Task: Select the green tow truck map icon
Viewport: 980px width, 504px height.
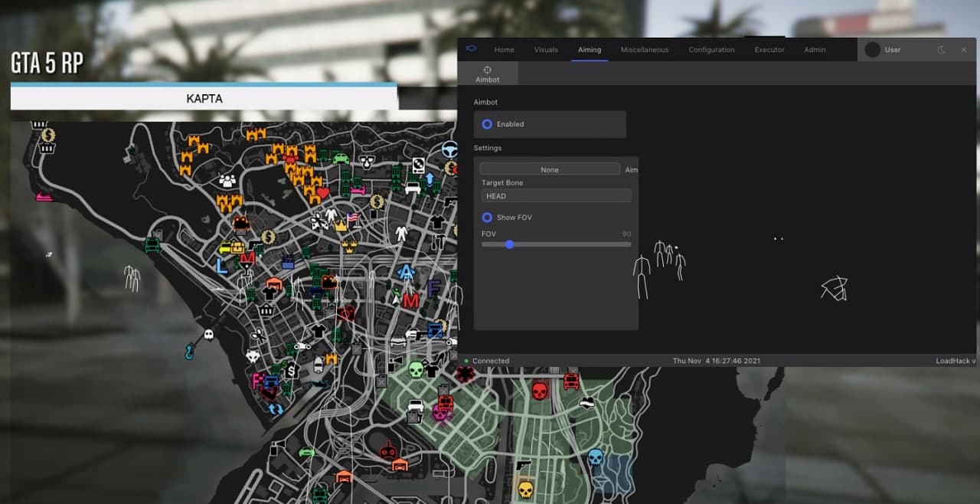Action: pos(152,246)
